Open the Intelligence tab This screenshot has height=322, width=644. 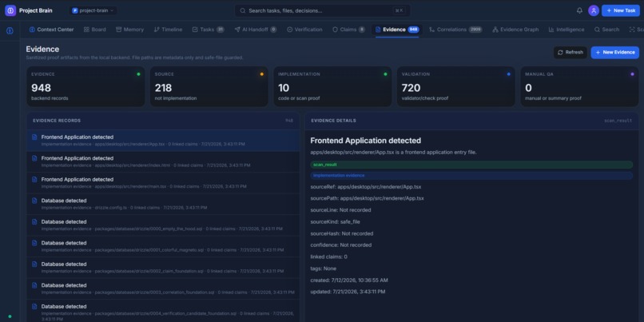pyautogui.click(x=566, y=30)
